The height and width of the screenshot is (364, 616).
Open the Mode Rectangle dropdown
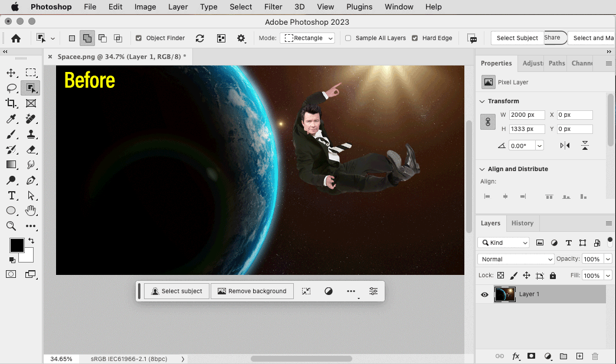309,38
